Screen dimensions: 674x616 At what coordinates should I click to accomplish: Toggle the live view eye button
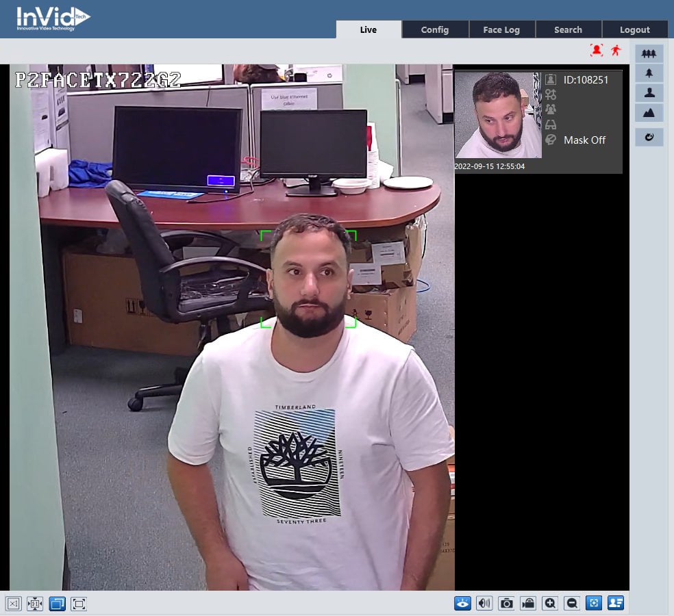(463, 603)
